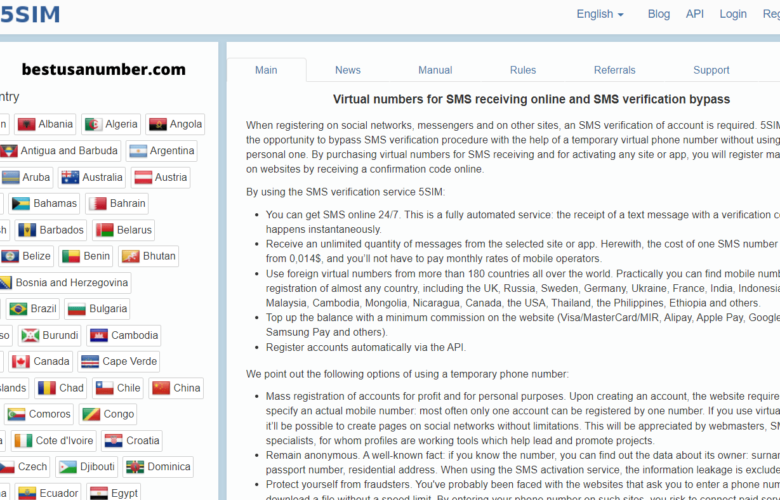Click the Burundi flag icon
This screenshot has width=780, height=500.
30,336
